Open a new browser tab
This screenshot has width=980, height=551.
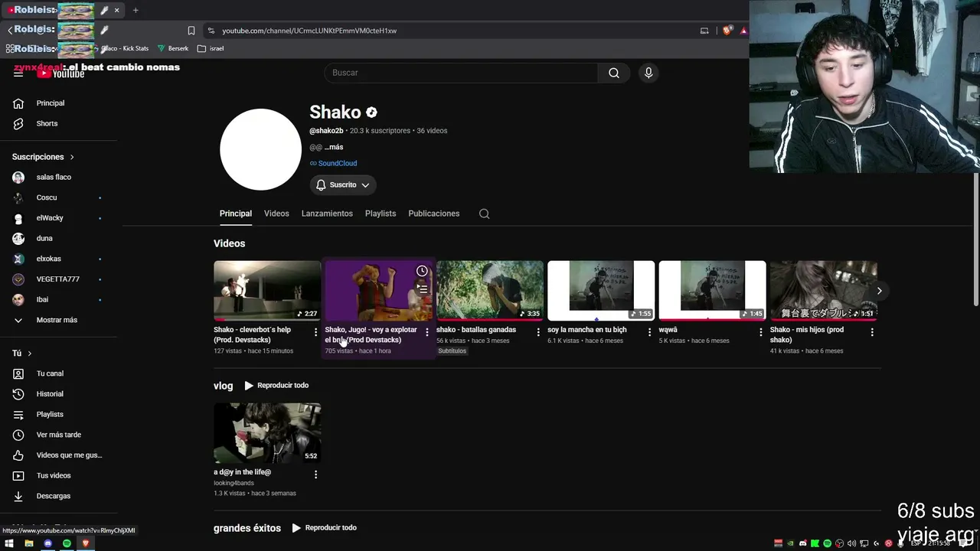(136, 10)
